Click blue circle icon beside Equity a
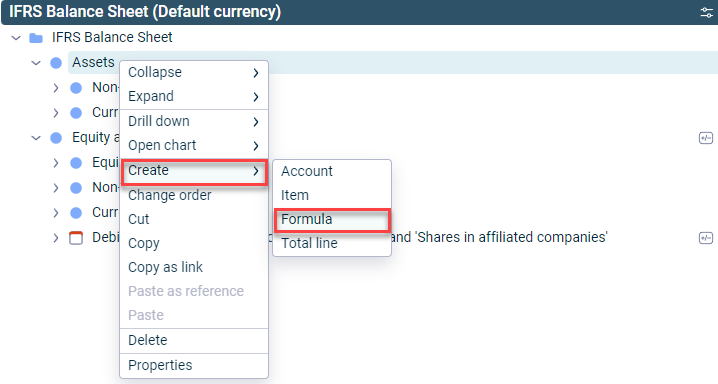This screenshot has width=718, height=384. (x=56, y=138)
